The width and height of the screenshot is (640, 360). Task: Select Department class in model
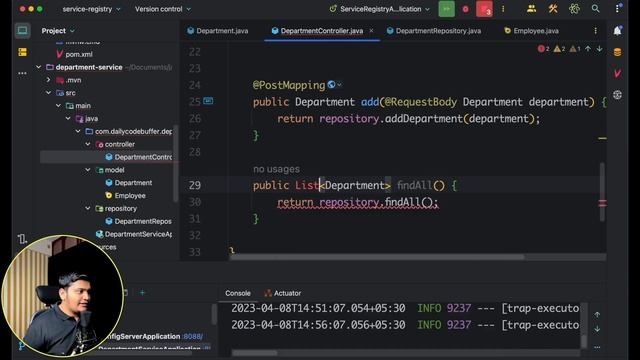tap(129, 182)
